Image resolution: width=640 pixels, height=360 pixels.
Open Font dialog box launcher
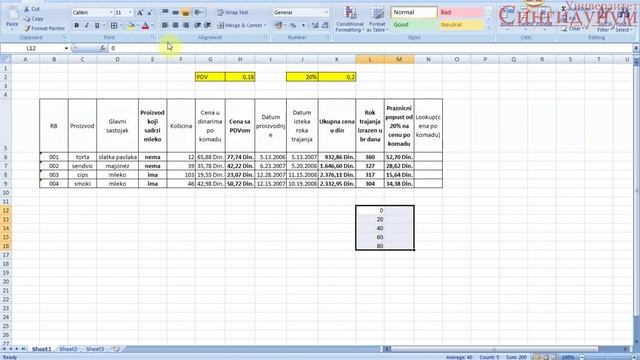(x=153, y=37)
